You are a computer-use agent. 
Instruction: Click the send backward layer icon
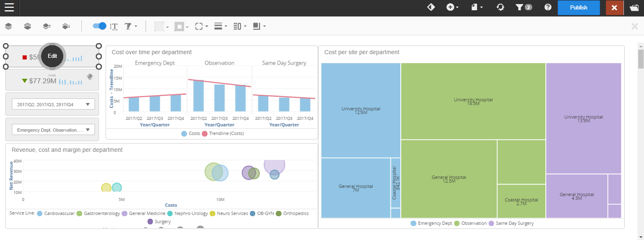coord(66,26)
